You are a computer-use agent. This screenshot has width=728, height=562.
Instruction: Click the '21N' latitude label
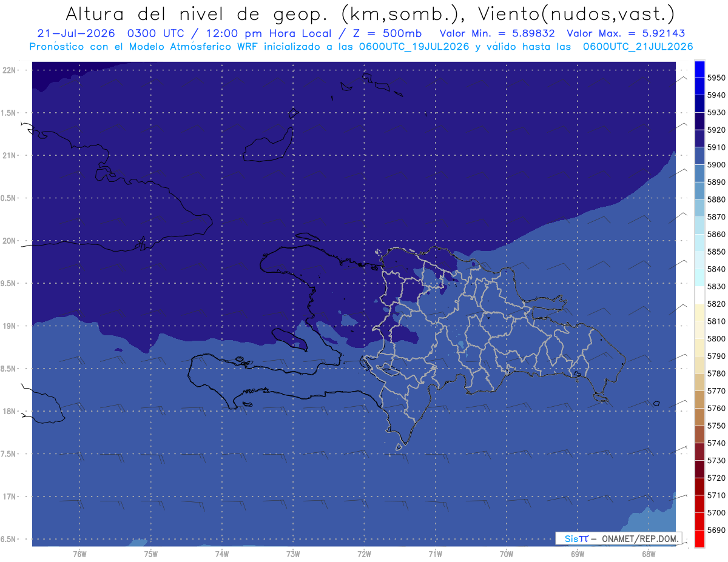(9, 156)
